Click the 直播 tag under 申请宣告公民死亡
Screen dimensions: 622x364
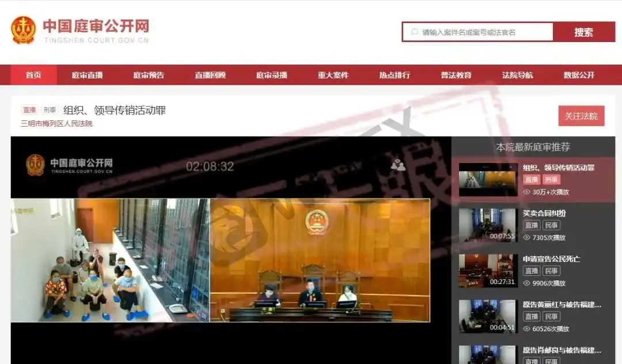[532, 271]
